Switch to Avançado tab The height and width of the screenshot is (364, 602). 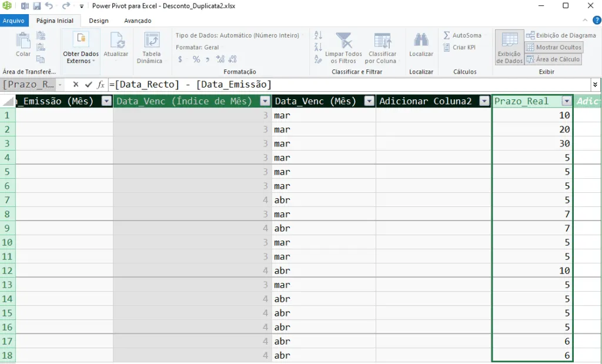coord(138,21)
